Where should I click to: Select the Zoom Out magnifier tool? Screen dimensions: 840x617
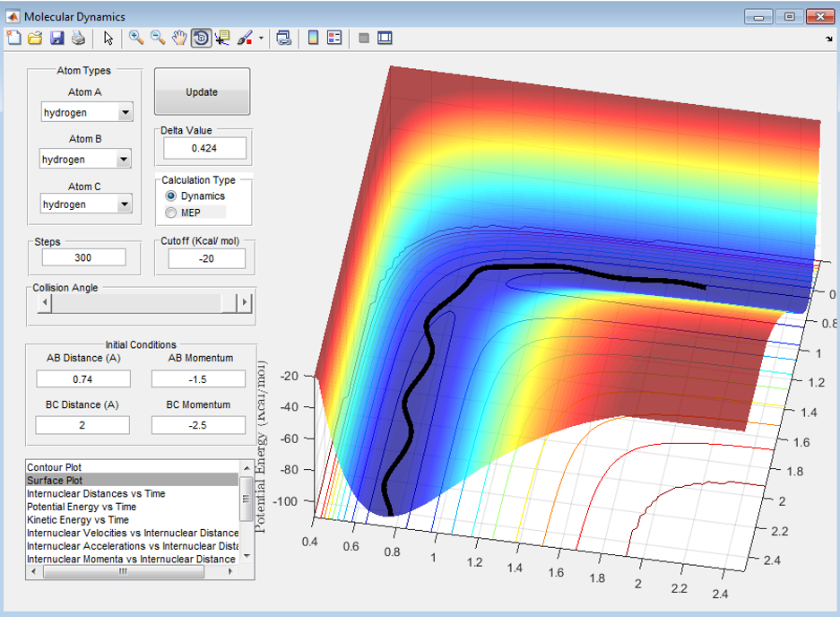tap(158, 38)
